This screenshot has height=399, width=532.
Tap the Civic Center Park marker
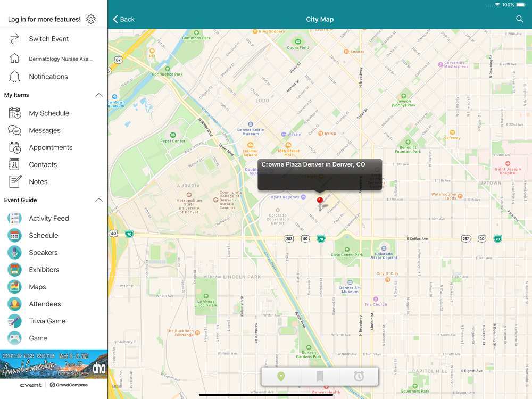tap(347, 250)
